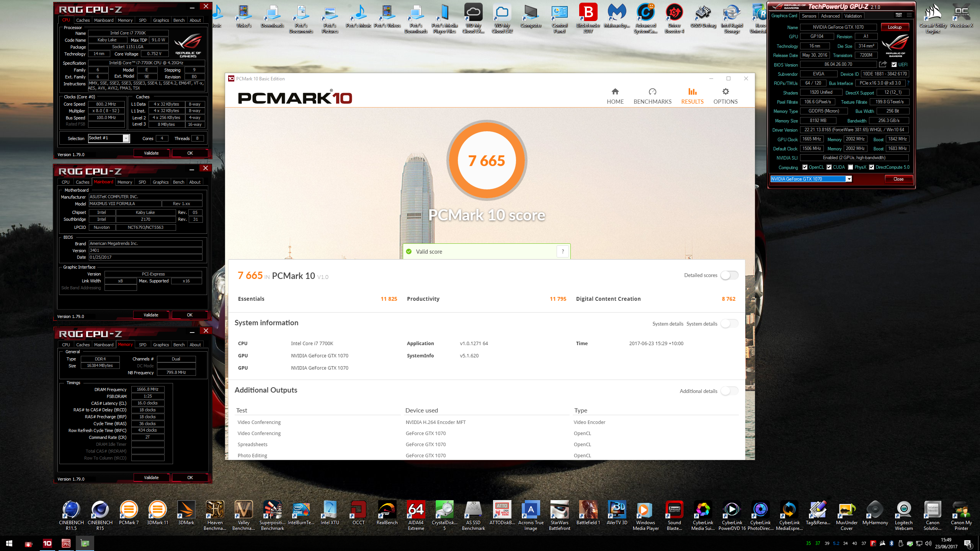Click the Digital Content Creation score 8 762
980x551 pixels.
[728, 299]
